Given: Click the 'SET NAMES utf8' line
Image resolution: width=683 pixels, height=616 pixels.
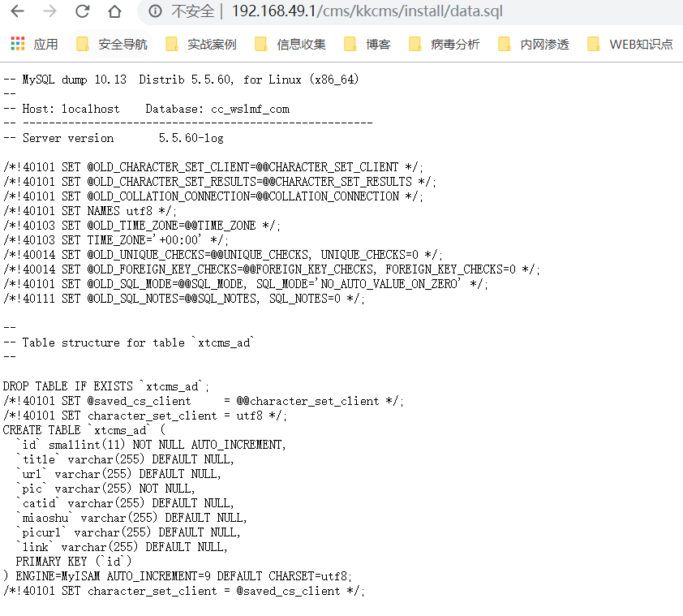Looking at the screenshot, I should [90, 211].
